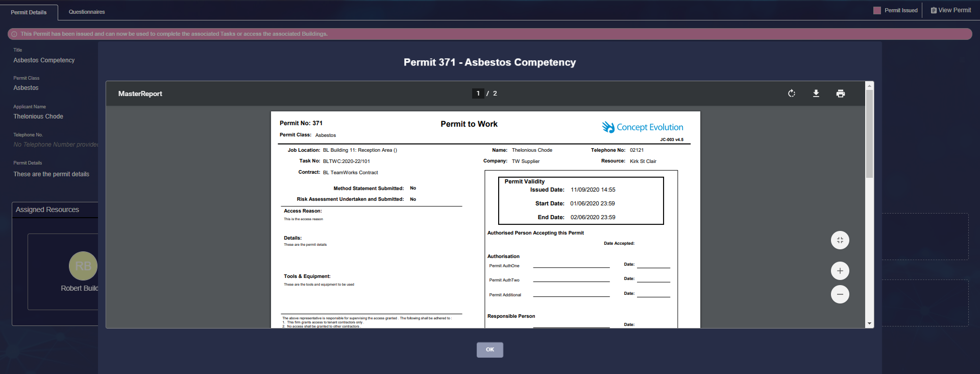Select the Permit Details tab
Viewport: 980px width, 374px height.
coord(29,12)
